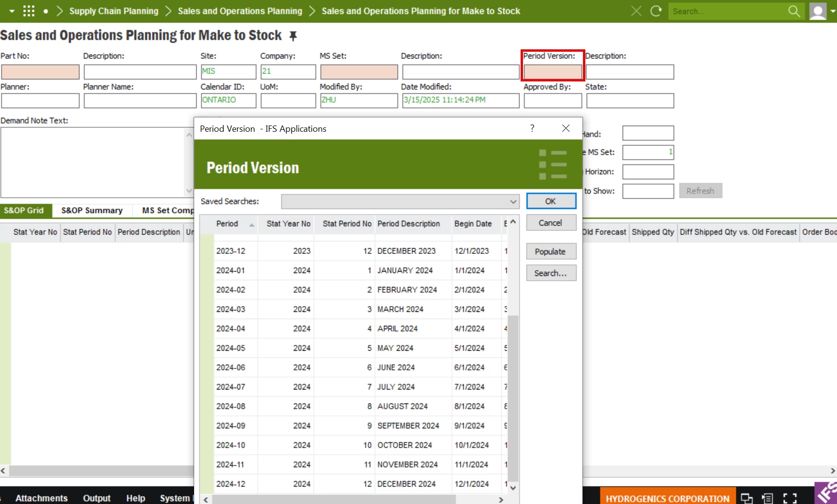Click the MS Set input field

pyautogui.click(x=359, y=72)
